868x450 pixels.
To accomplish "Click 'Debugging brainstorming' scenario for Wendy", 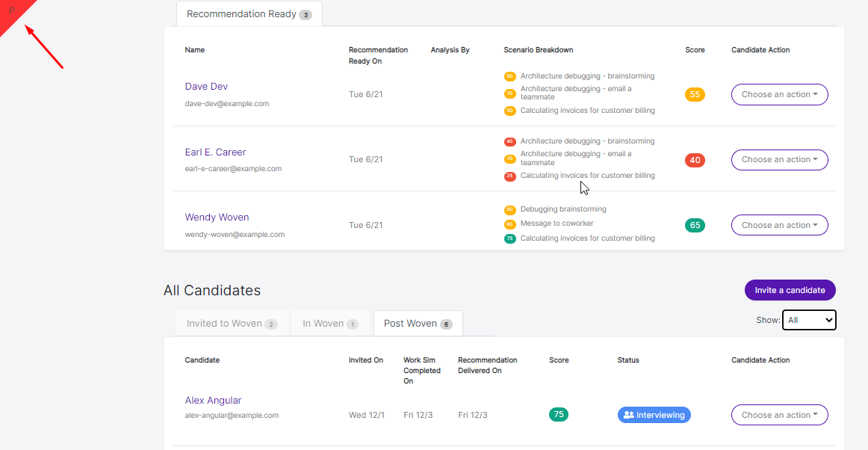I will tap(563, 209).
